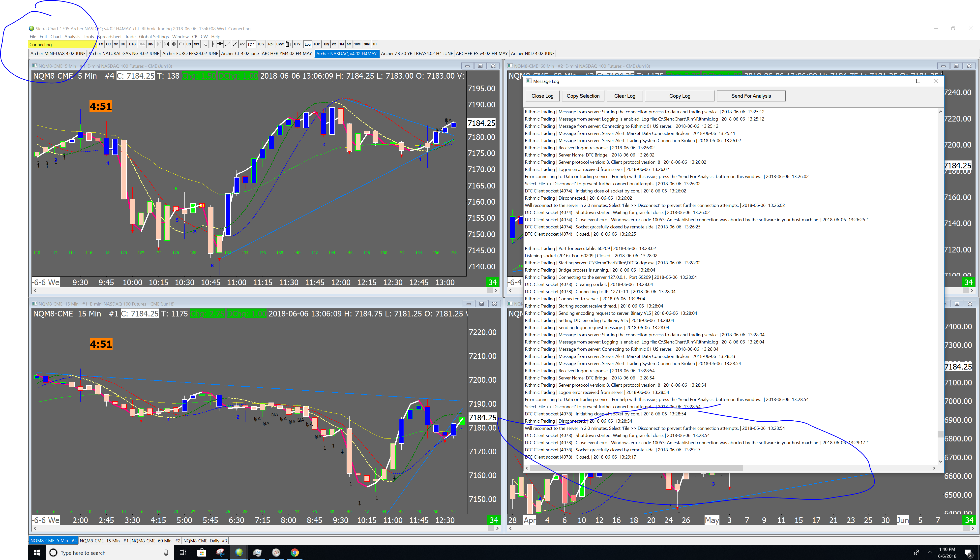
Task: Choose the abc text tool
Action: coord(242,44)
